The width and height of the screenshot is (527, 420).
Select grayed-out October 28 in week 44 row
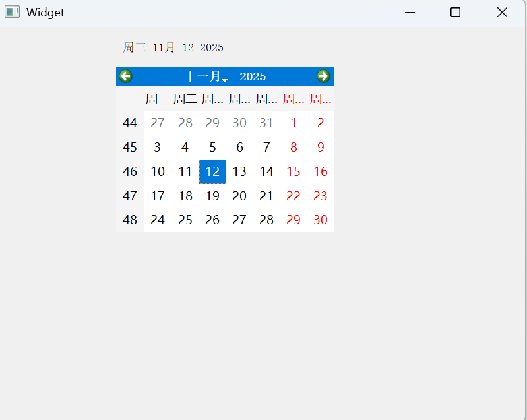tap(185, 123)
